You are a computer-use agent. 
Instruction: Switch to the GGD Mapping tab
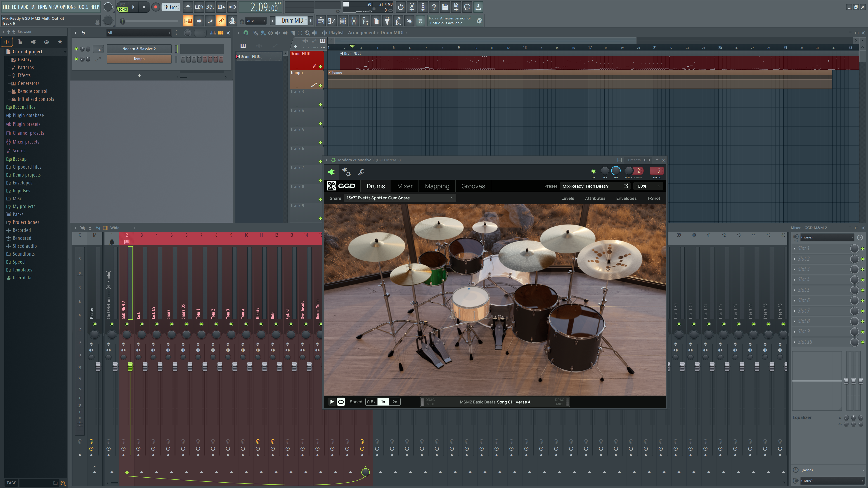point(437,186)
